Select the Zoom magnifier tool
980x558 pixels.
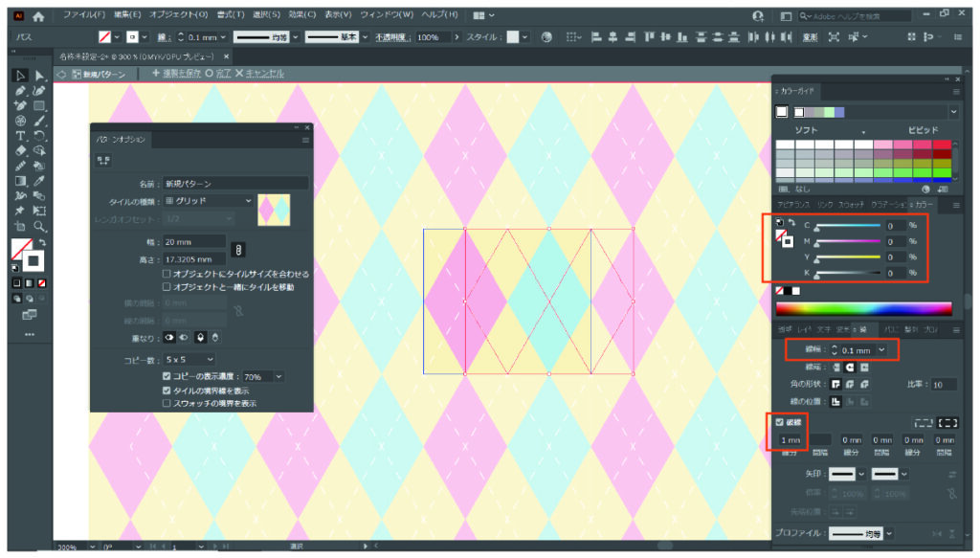pos(39,226)
